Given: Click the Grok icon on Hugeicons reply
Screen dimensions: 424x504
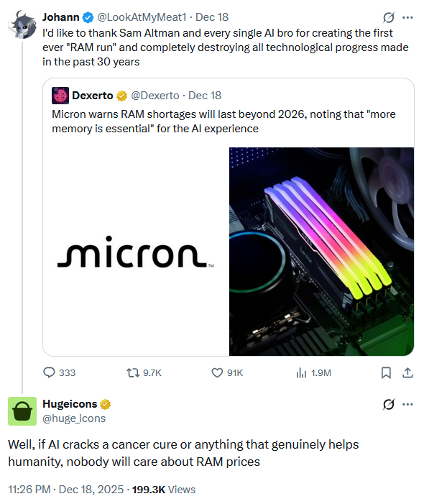Looking at the screenshot, I should (388, 404).
